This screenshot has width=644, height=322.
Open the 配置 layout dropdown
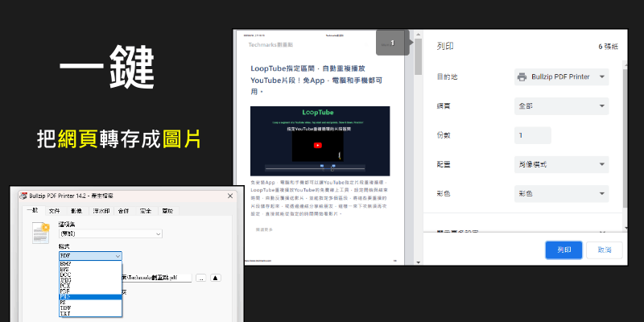561,164
